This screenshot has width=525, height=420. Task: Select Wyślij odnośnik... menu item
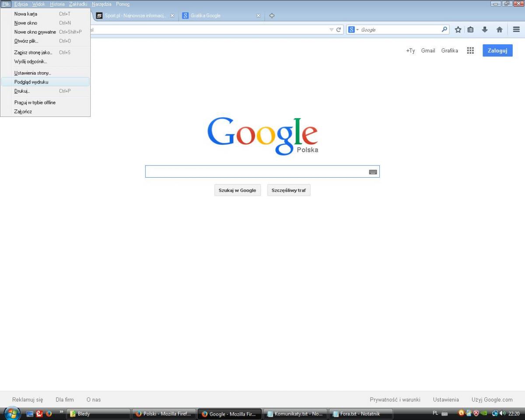pos(45,62)
